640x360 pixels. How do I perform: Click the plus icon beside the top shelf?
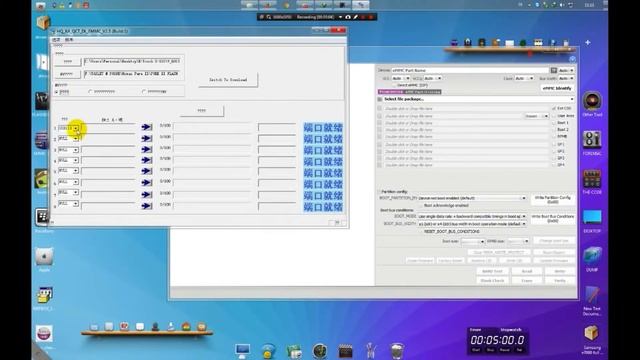coord(588,42)
